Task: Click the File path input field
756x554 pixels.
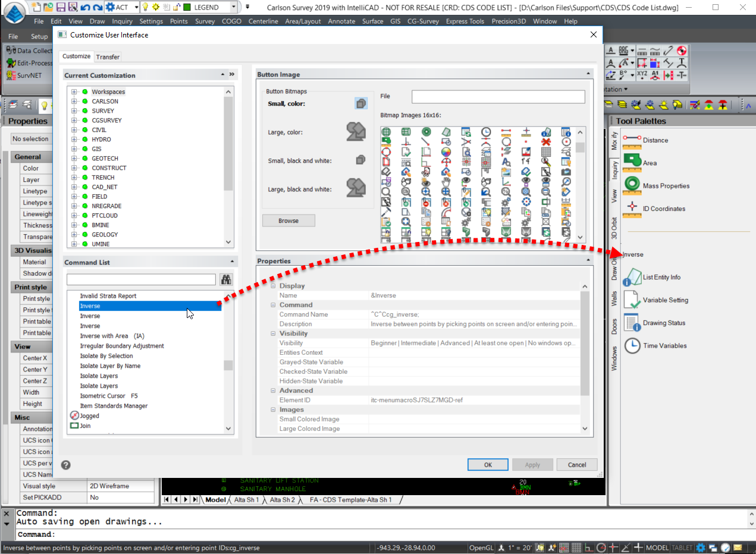Action: pyautogui.click(x=498, y=96)
